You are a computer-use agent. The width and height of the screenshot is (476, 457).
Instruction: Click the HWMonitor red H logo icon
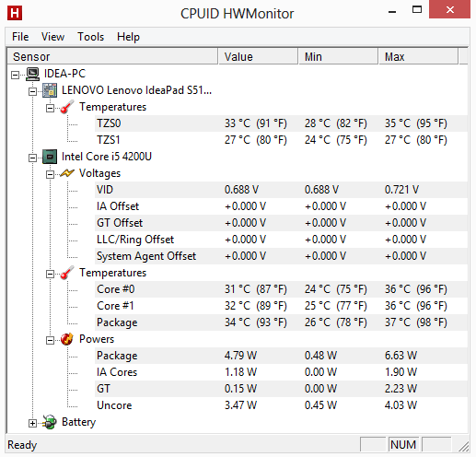point(15,13)
